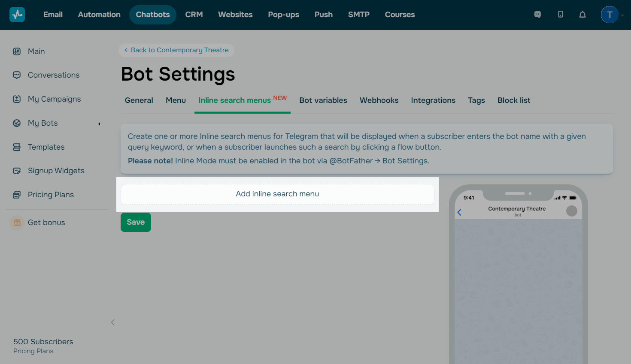631x364 pixels.
Task: Open Main in the sidebar
Action: tap(36, 51)
